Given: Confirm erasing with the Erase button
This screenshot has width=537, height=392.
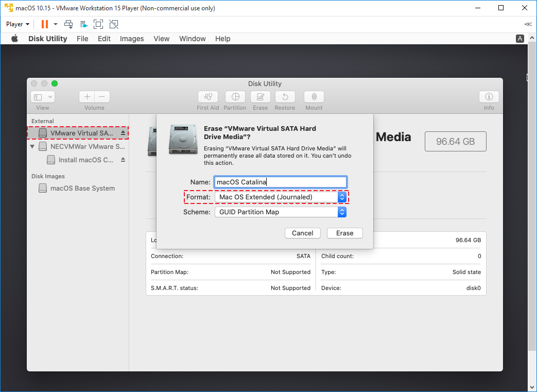Looking at the screenshot, I should tap(344, 233).
